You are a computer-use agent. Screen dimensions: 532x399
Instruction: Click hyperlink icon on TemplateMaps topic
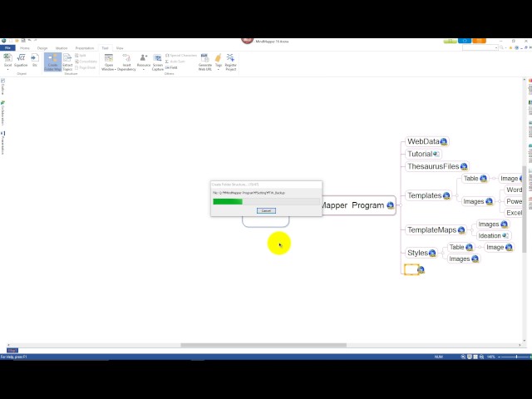(461, 230)
